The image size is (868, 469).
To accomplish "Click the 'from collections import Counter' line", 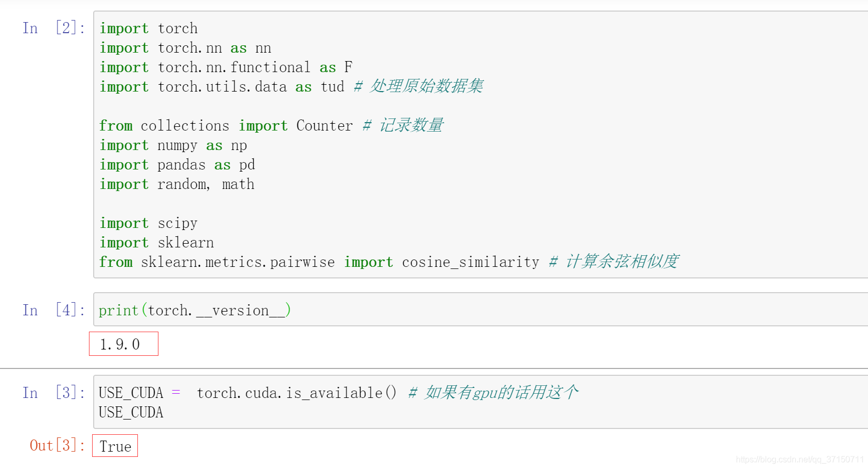I will 226,126.
